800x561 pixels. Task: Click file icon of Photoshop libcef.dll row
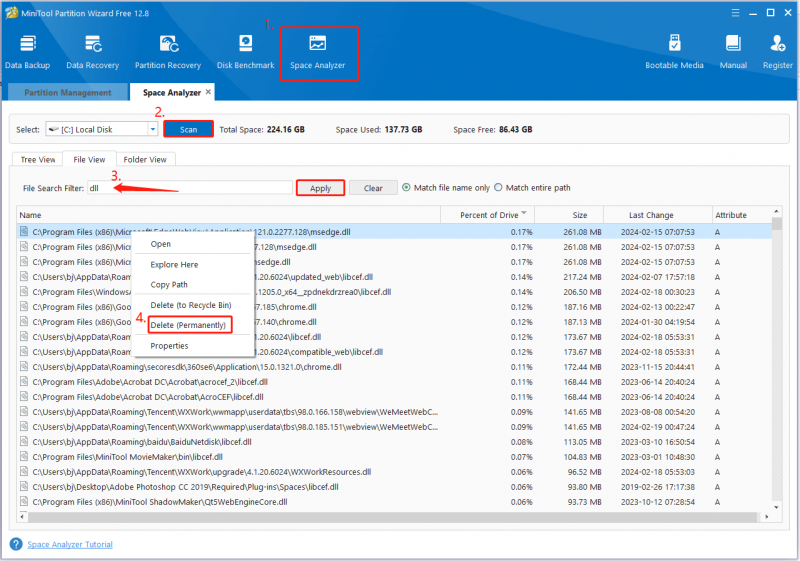coord(24,487)
